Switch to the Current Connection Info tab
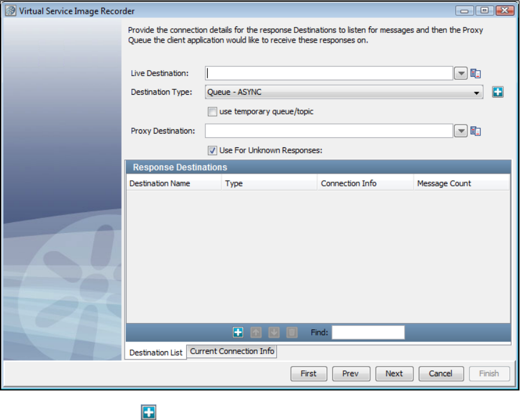Image resolution: width=520 pixels, height=420 pixels. tap(232, 351)
